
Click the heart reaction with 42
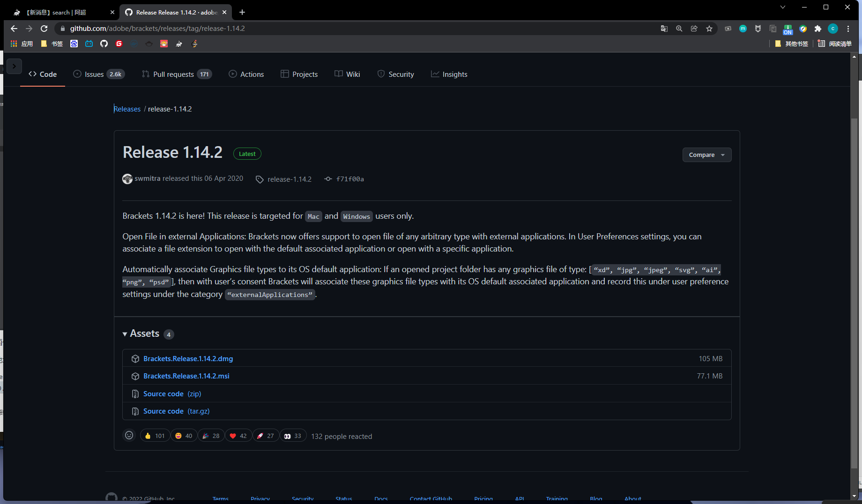[x=238, y=436]
